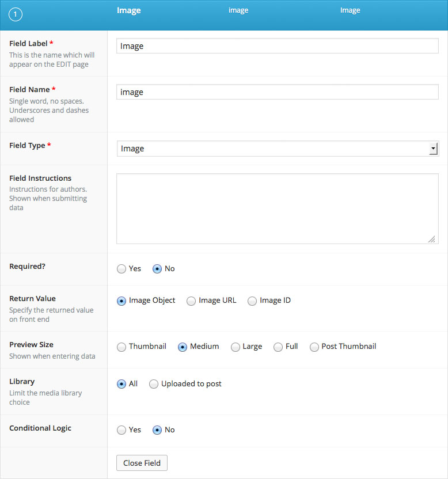Limit Library to Uploaded to post
Screen dimensions: 448x479
coord(153,384)
